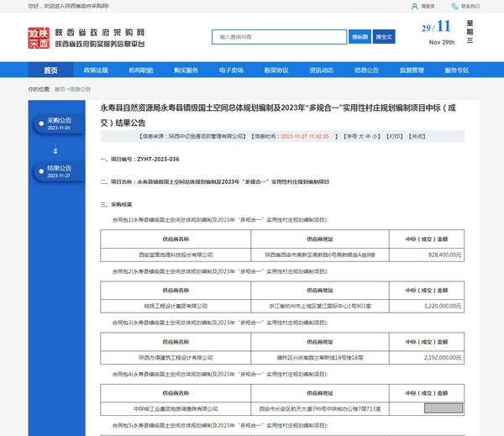
Task: Select 结果公告 2023-11-27 in sidebar
Action: 59,171
